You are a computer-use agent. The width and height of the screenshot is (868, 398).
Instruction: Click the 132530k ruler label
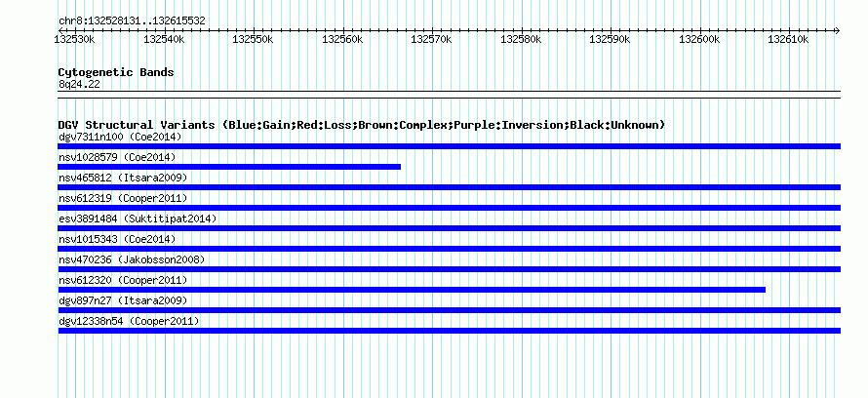[x=75, y=39]
